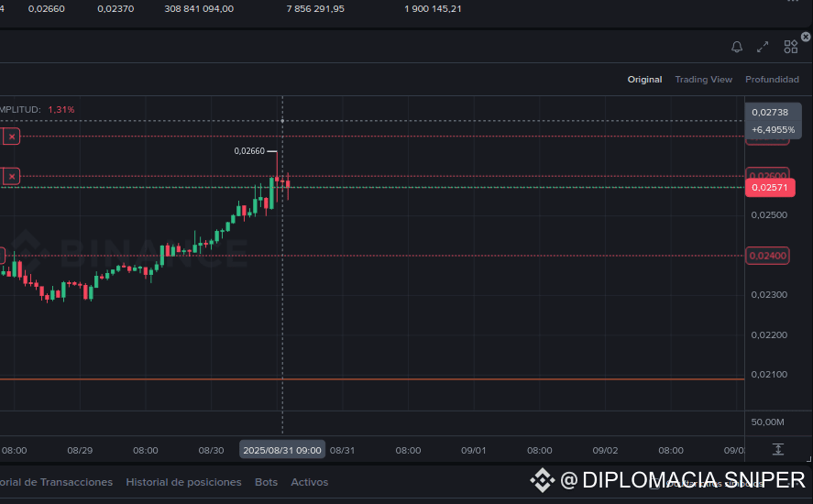Click the high marker 0,02660 on chart
This screenshot has height=504, width=813.
[x=249, y=151]
